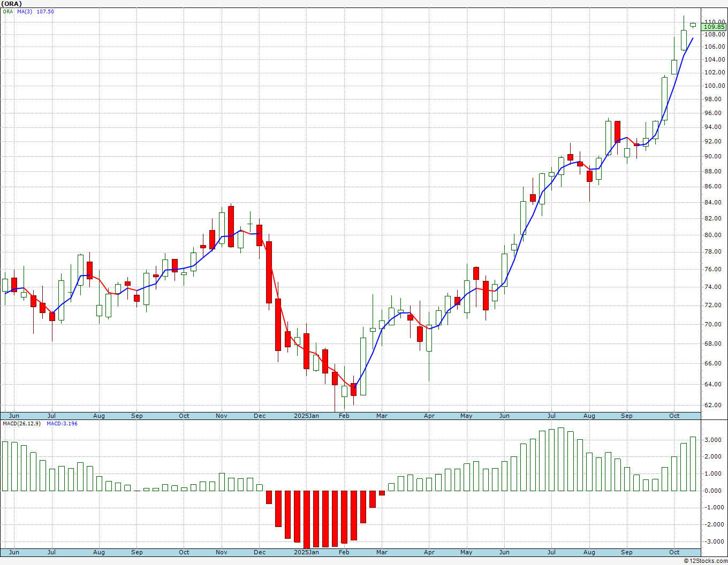The width and height of the screenshot is (728, 565).
Task: Click Nov on the price chart time axis
Action: tap(222, 416)
